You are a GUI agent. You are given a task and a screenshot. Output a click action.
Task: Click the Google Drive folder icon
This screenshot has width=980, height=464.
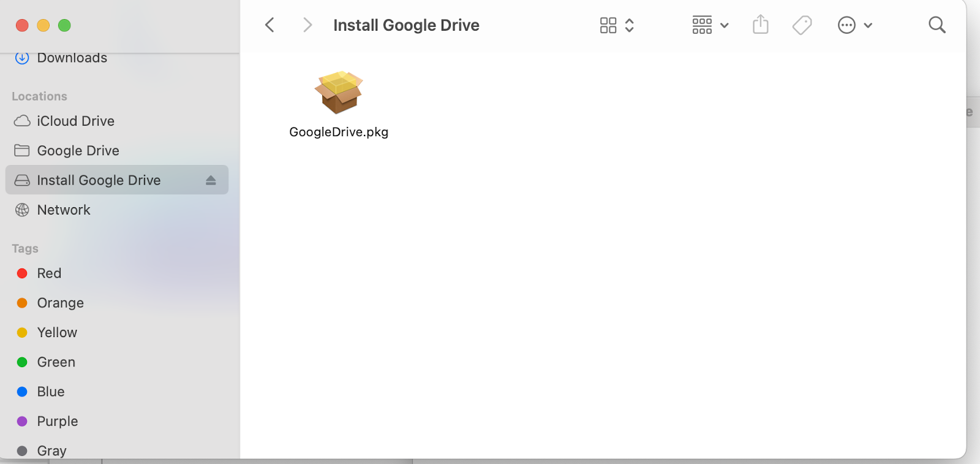point(22,150)
